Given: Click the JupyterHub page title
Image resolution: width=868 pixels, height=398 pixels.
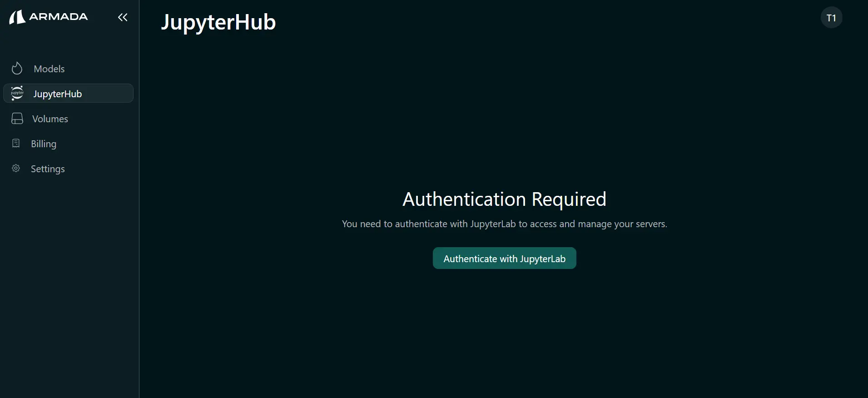Looking at the screenshot, I should [x=218, y=22].
